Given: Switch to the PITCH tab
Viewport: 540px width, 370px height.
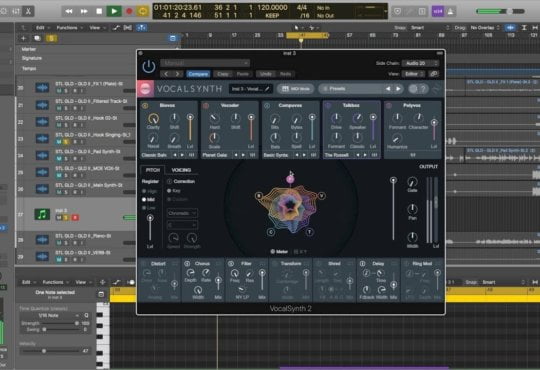Looking at the screenshot, I should point(153,170).
